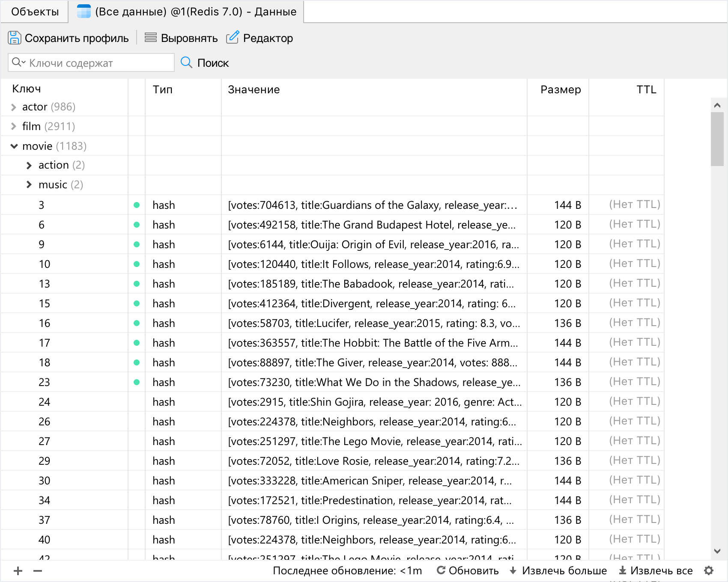Screen dimensions: 728x582
Task: Click the Выровнять align icon
Action: click(150, 38)
